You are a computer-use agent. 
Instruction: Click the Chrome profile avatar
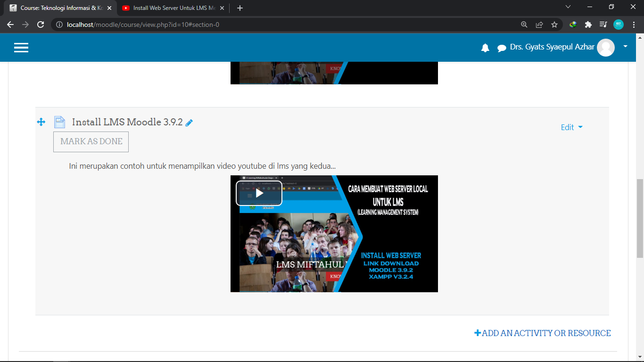click(x=619, y=25)
